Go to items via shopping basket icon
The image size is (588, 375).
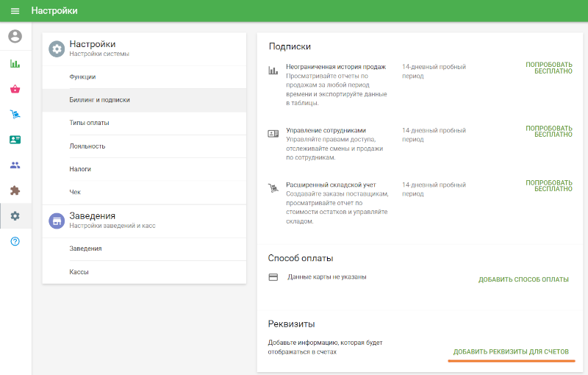coord(15,89)
